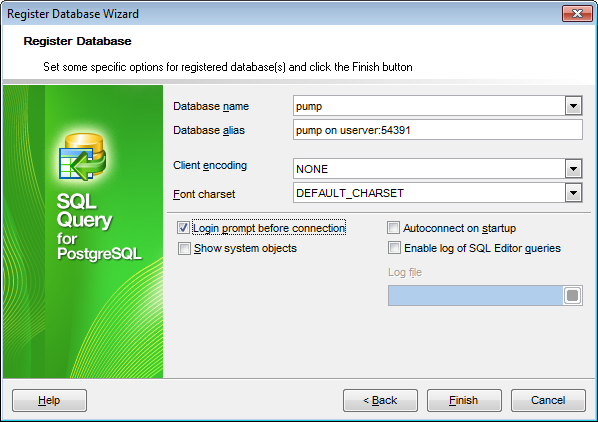Screen dimensions: 598x422
Task: Toggle Show system objects checkbox
Action: tap(184, 249)
